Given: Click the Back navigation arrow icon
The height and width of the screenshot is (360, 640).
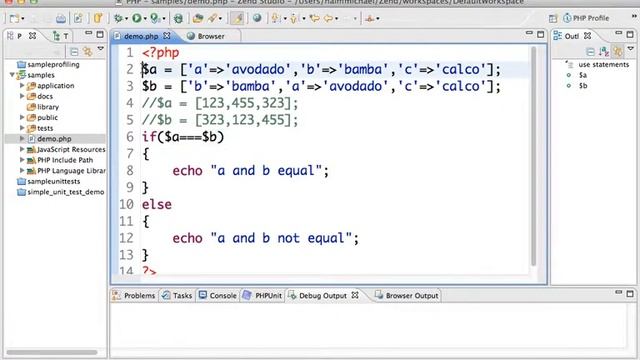Looking at the screenshot, I should coord(328,18).
